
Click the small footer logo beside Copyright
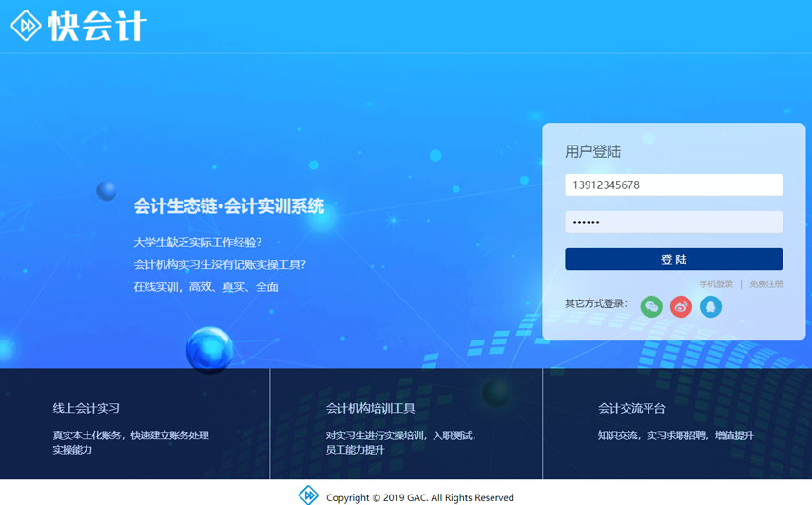point(308,495)
